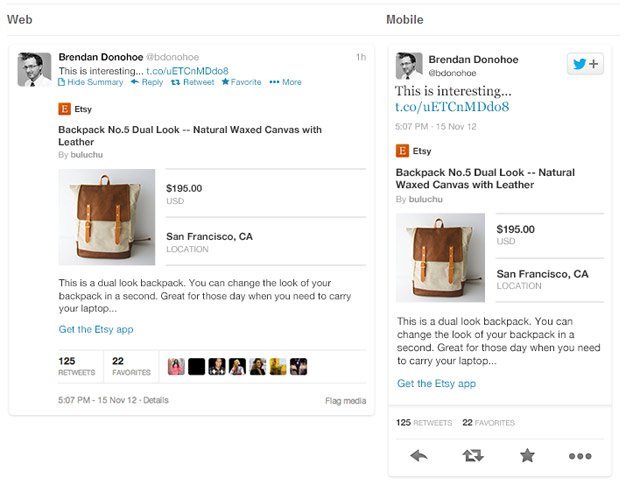Tap the mobile favorite star icon
The height and width of the screenshot is (485, 640).
[x=527, y=455]
